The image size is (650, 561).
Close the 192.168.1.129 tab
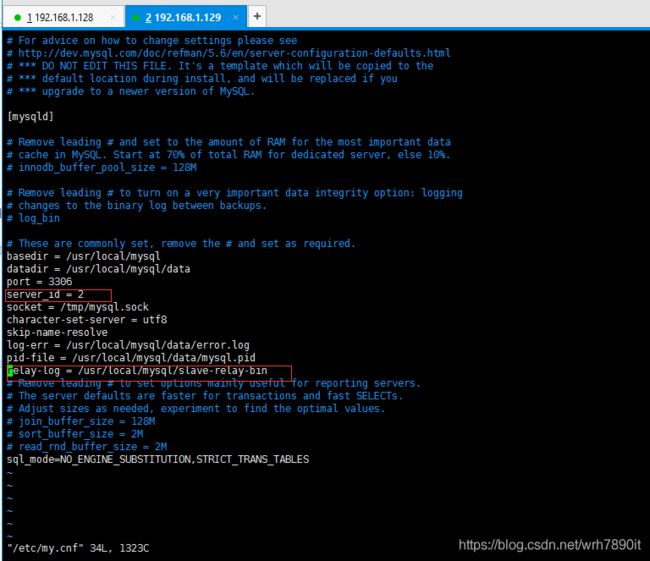point(235,17)
